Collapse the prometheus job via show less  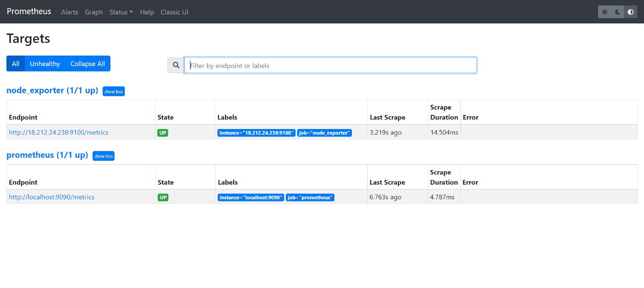point(103,156)
